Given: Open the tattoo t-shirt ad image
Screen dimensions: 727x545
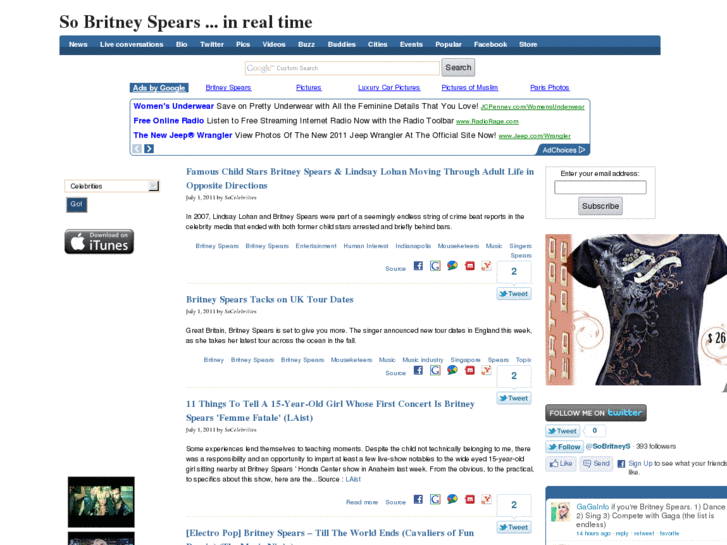Looking at the screenshot, I should [636, 309].
